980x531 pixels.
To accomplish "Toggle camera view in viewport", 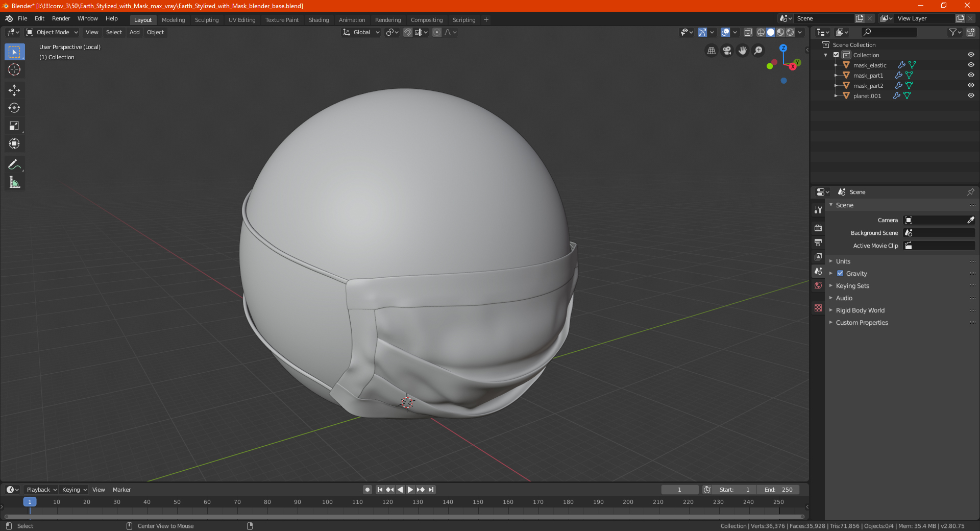I will tap(727, 51).
